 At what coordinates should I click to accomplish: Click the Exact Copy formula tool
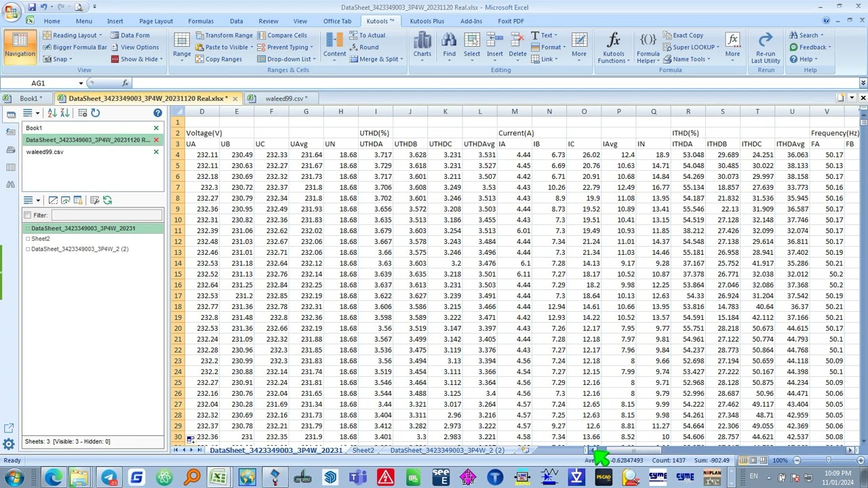pyautogui.click(x=683, y=35)
